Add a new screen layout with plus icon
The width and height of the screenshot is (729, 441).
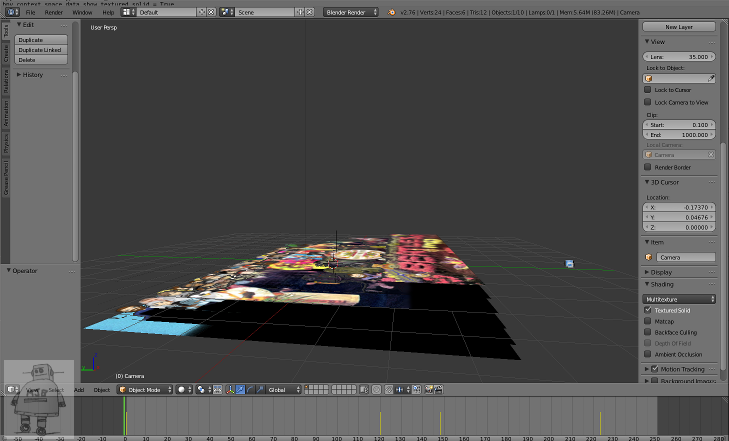point(201,12)
